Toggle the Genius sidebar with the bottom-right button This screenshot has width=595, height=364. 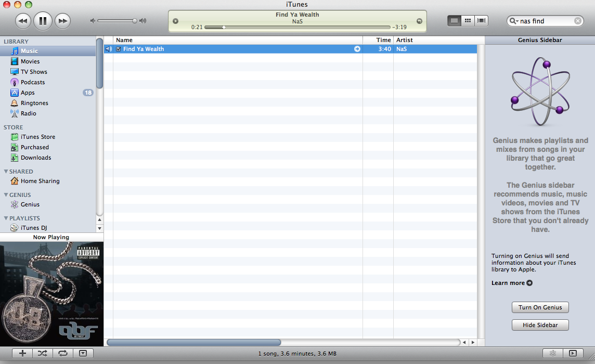coord(573,354)
